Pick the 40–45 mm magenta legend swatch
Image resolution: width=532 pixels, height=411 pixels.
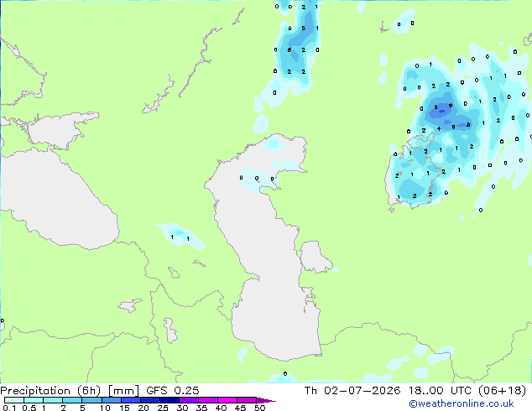pyautogui.click(x=227, y=400)
